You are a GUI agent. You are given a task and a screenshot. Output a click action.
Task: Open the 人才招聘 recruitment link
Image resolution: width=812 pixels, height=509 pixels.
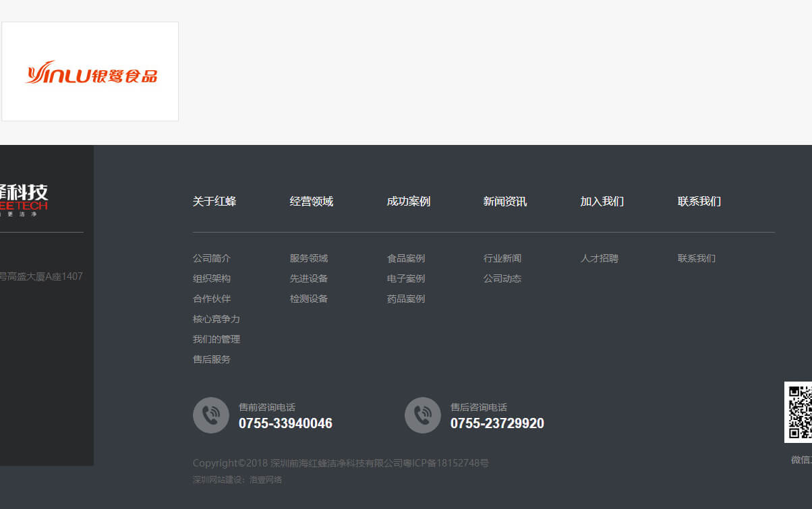pyautogui.click(x=600, y=258)
